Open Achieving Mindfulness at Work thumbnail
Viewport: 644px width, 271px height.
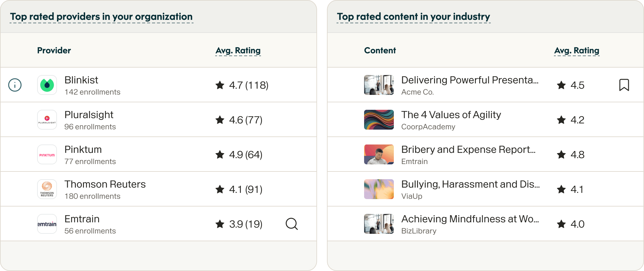(x=379, y=224)
